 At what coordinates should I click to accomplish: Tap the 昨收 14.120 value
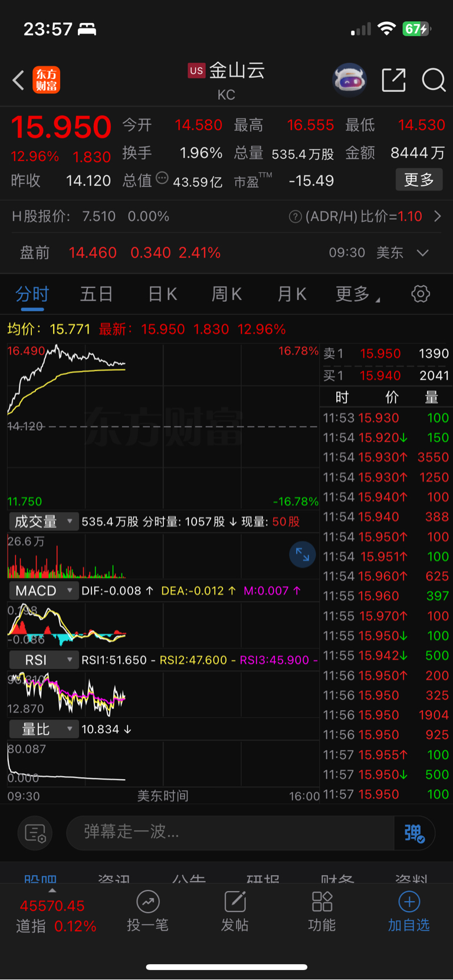tap(88, 181)
